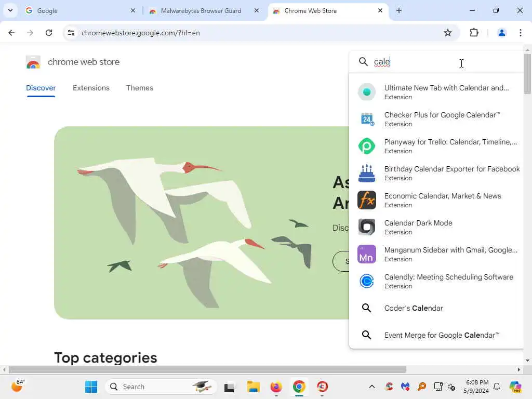Screen dimensions: 532x399
Task: Select the Manganum Mn icon
Action: coord(366,254)
